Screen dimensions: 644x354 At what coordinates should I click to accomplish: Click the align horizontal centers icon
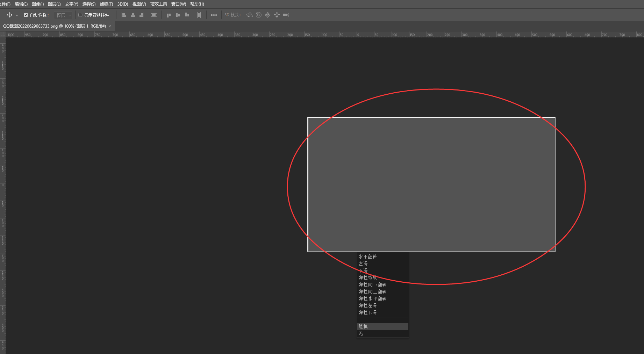133,15
